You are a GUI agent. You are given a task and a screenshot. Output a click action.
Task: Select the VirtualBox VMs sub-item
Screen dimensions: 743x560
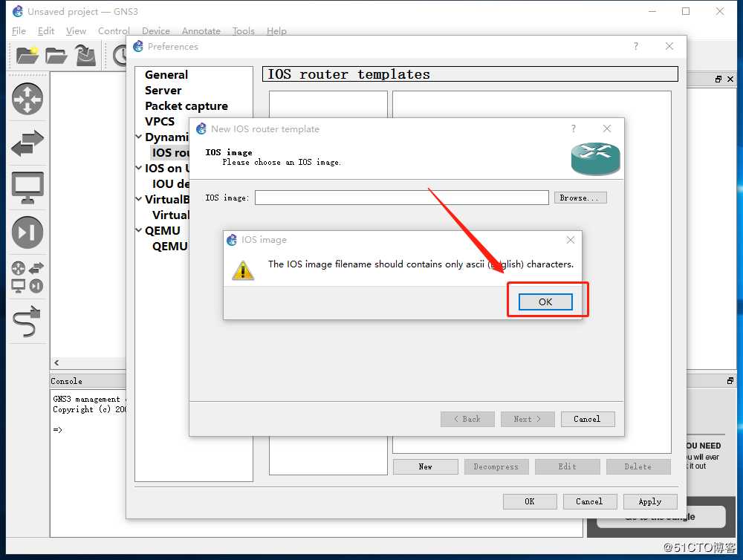pos(171,215)
